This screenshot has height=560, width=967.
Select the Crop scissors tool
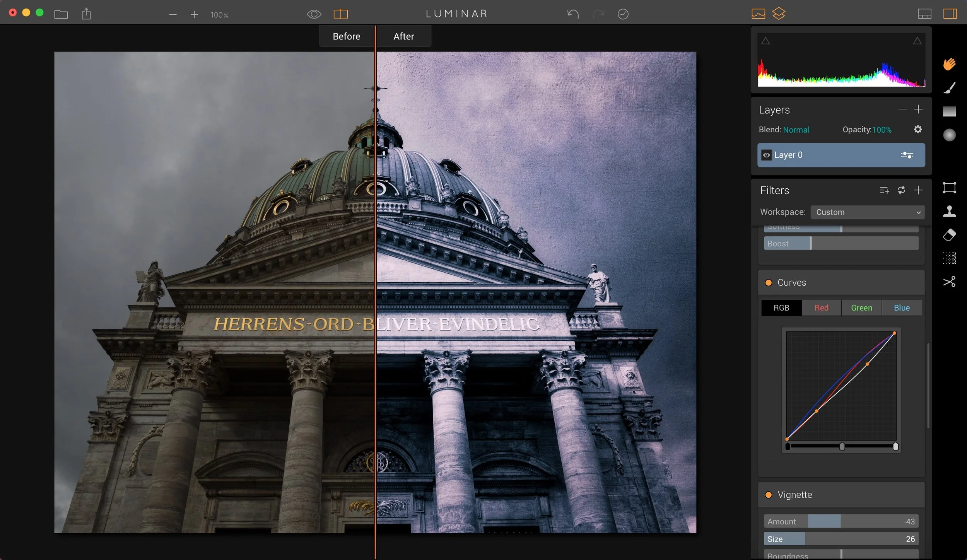point(949,281)
